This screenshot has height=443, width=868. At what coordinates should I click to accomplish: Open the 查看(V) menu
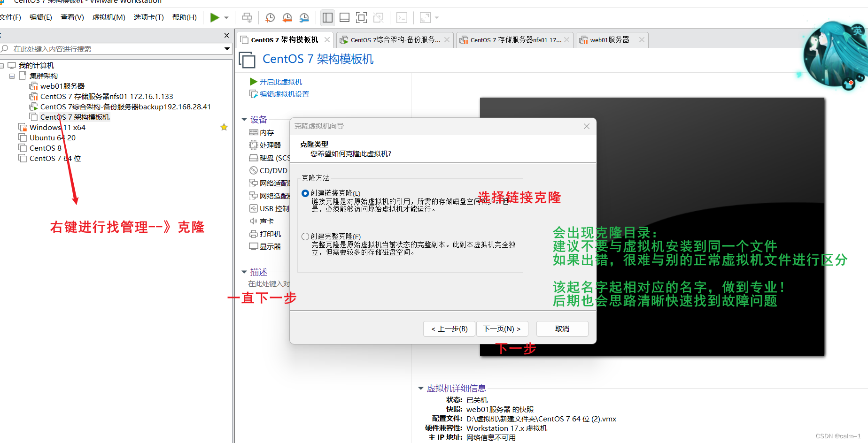pos(72,17)
